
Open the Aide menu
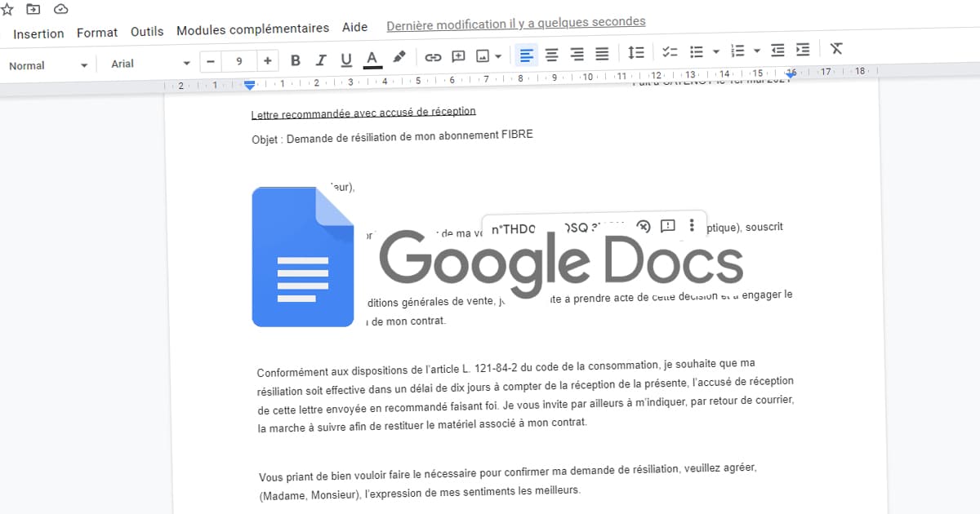(354, 27)
